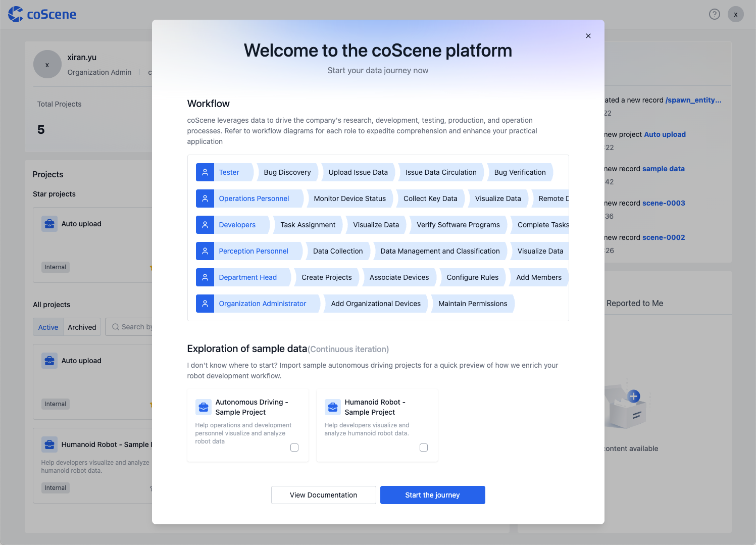Image resolution: width=756 pixels, height=545 pixels.
Task: Click the Configure Rules workflow step
Action: tap(473, 277)
